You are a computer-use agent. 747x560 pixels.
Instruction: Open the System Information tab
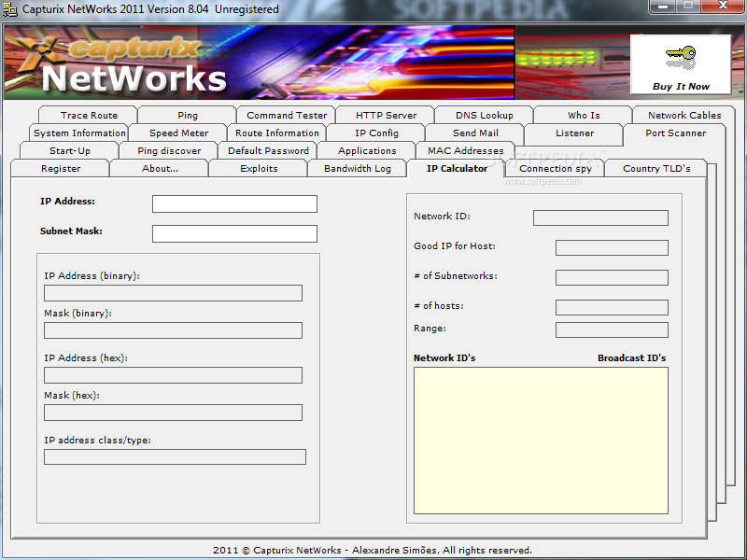point(79,133)
